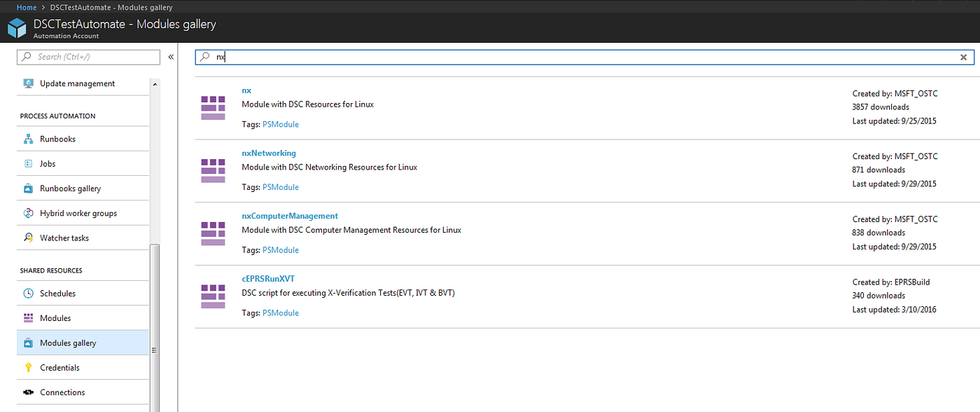Image resolution: width=980 pixels, height=412 pixels.
Task: Open the nxNetworking module details
Action: (x=269, y=153)
